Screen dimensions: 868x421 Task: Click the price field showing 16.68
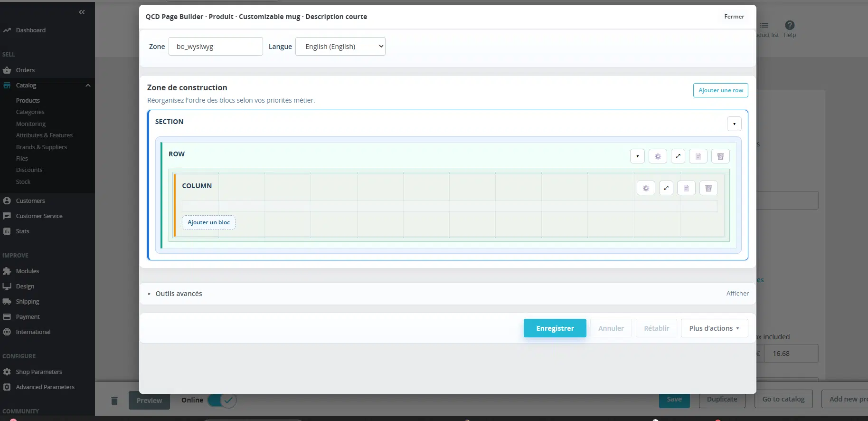pos(791,354)
